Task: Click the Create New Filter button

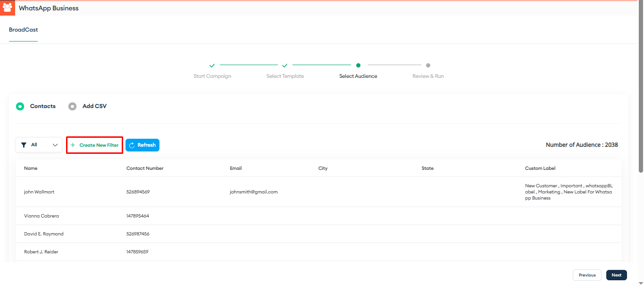Action: [94, 145]
